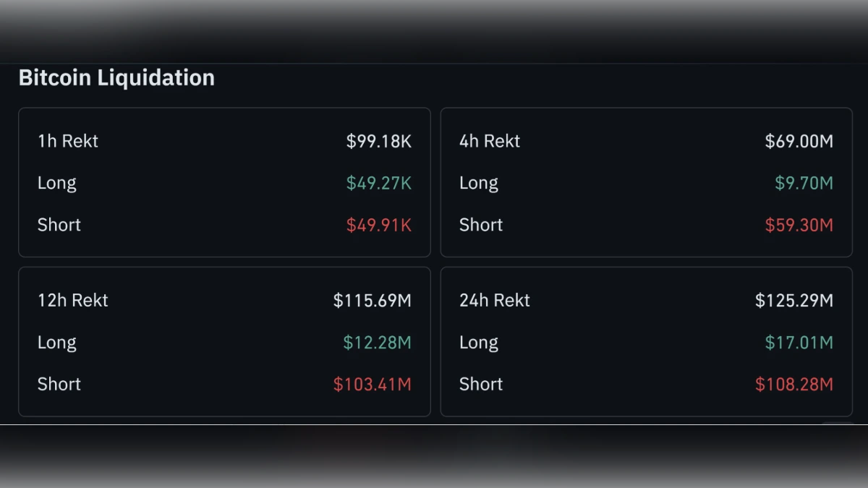This screenshot has width=868, height=488.
Task: Open the 24h Rekt statistics card
Action: click(646, 341)
